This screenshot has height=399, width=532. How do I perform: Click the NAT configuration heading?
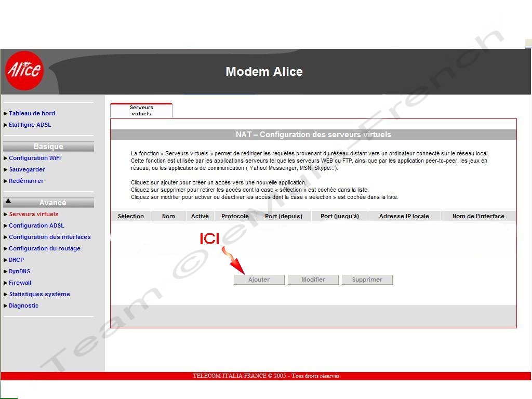click(313, 135)
